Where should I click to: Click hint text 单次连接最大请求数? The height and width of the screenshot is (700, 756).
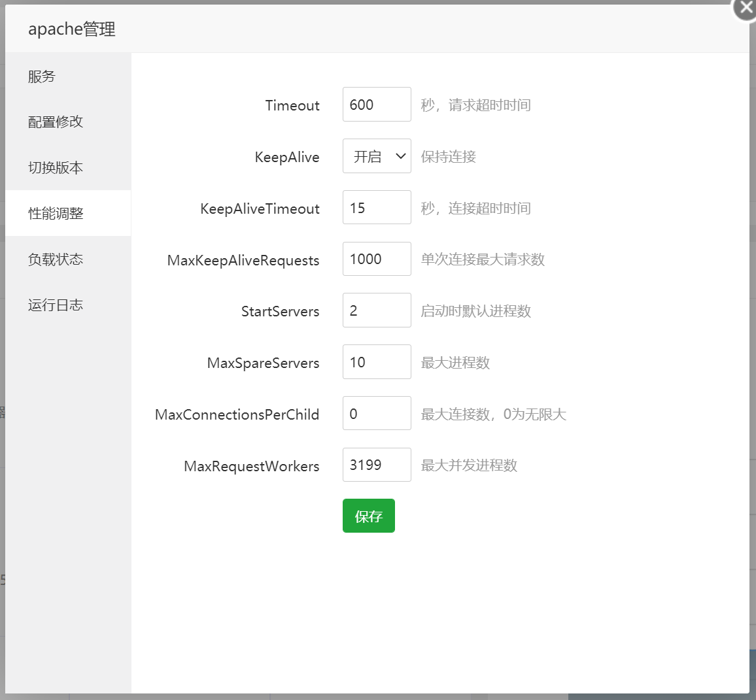pyautogui.click(x=483, y=259)
